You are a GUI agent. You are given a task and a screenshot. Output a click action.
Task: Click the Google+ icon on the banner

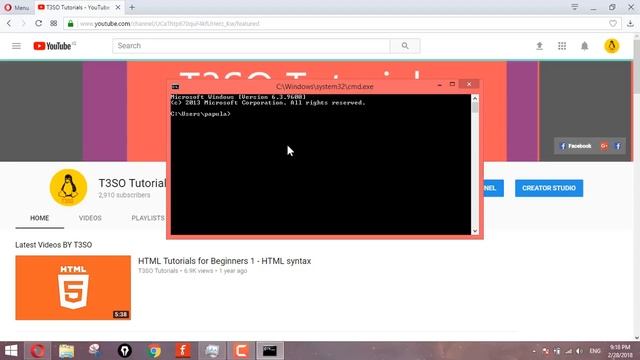604,146
